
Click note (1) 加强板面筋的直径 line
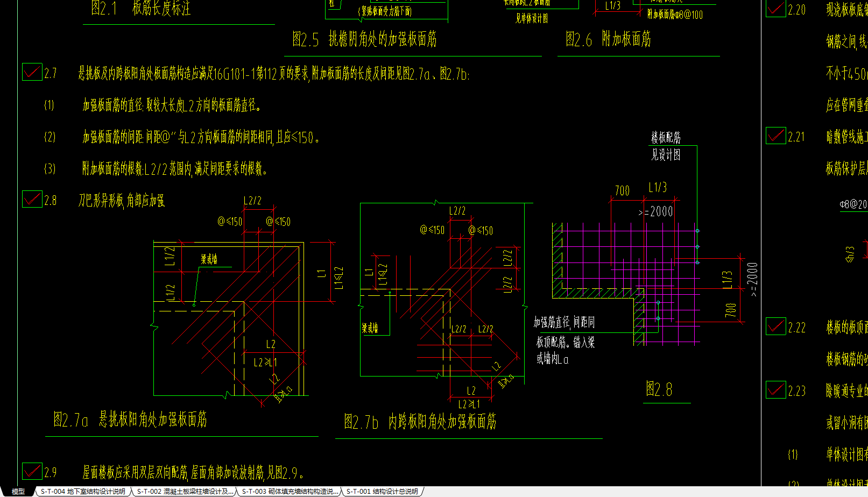pos(172,105)
